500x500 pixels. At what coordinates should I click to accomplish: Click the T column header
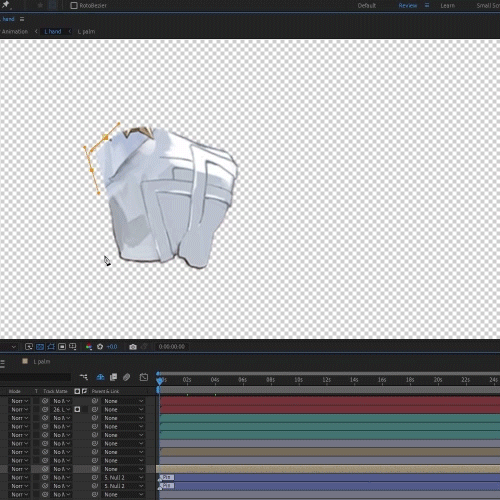36,391
